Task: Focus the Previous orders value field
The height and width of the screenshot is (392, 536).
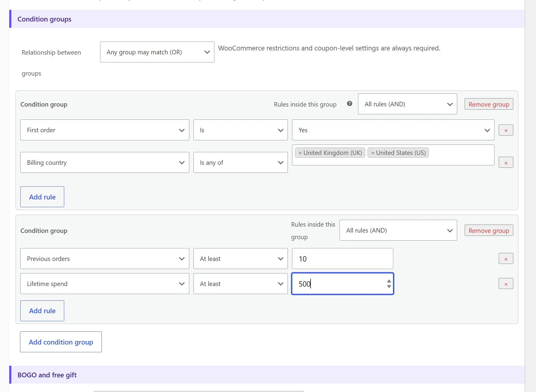Action: pos(343,259)
